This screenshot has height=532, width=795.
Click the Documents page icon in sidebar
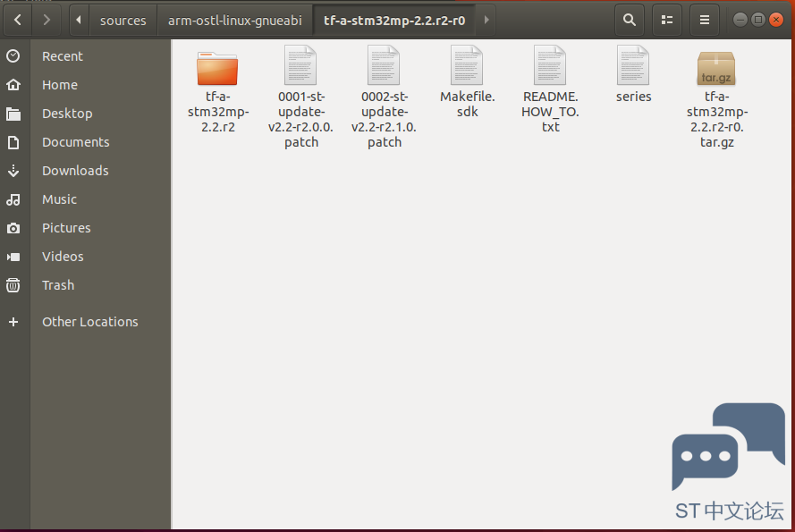point(13,142)
